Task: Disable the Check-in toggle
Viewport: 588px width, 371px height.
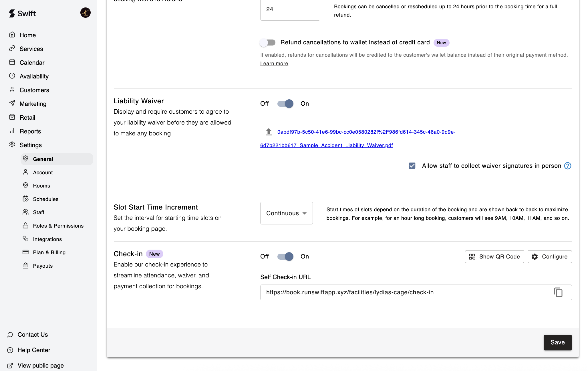Action: point(285,256)
